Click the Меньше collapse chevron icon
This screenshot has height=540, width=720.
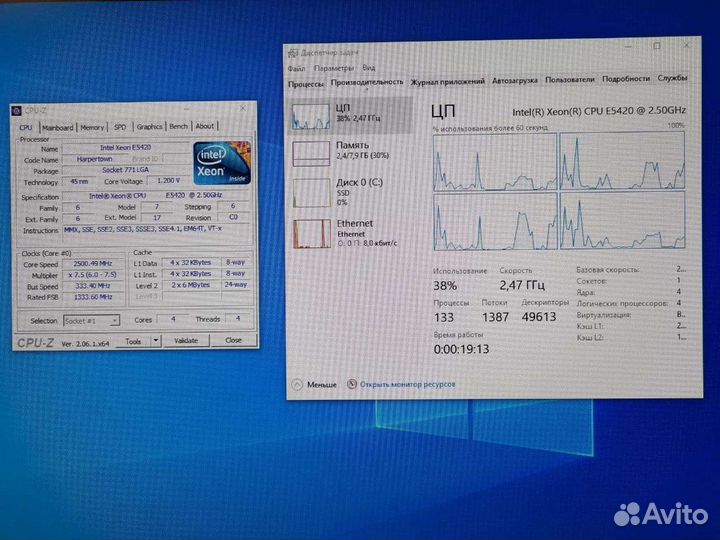(x=297, y=385)
